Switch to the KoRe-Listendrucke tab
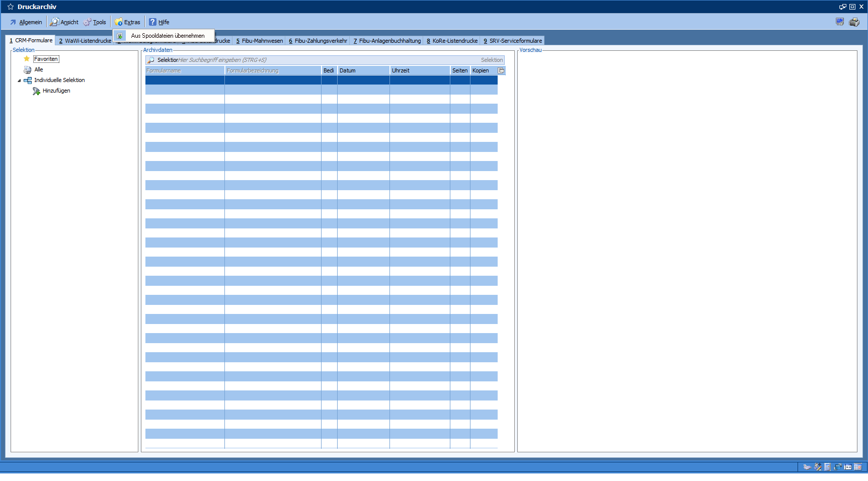The width and height of the screenshot is (868, 481). coord(452,41)
